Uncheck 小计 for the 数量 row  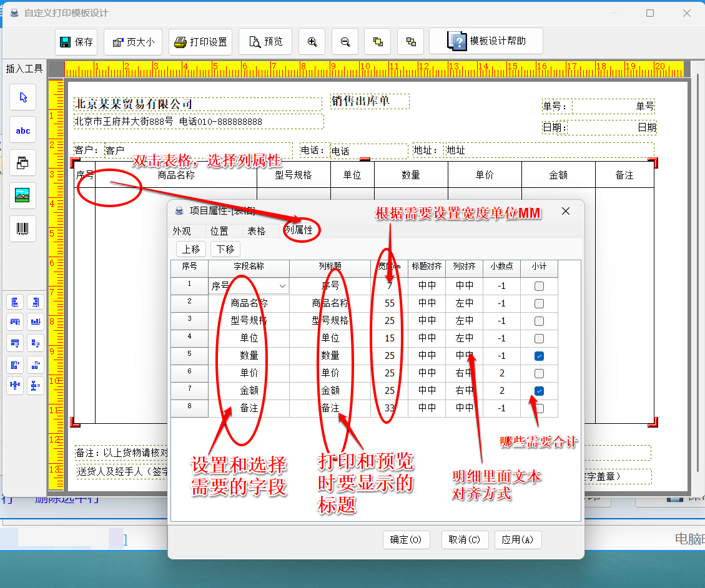pos(539,356)
